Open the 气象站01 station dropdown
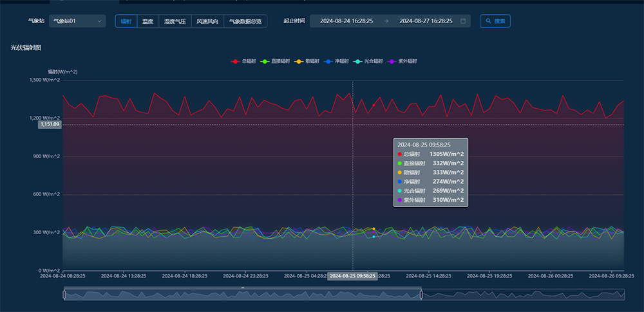644x312 pixels. [x=78, y=21]
